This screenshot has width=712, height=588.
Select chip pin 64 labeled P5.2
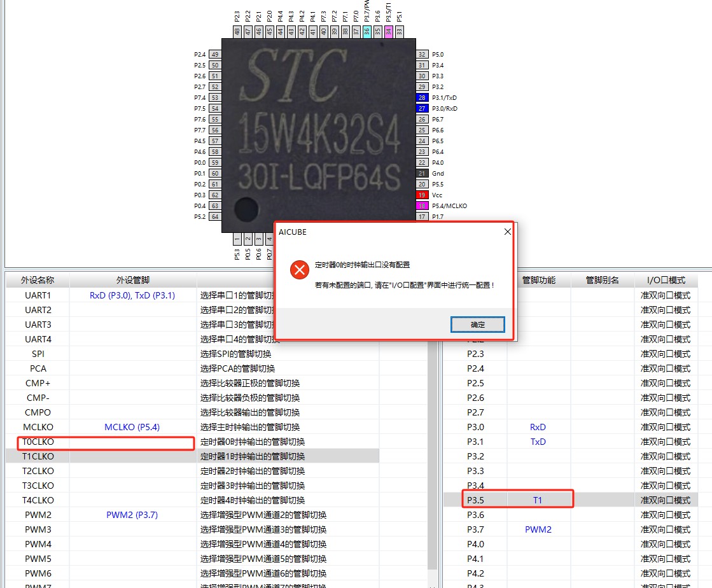215,216
